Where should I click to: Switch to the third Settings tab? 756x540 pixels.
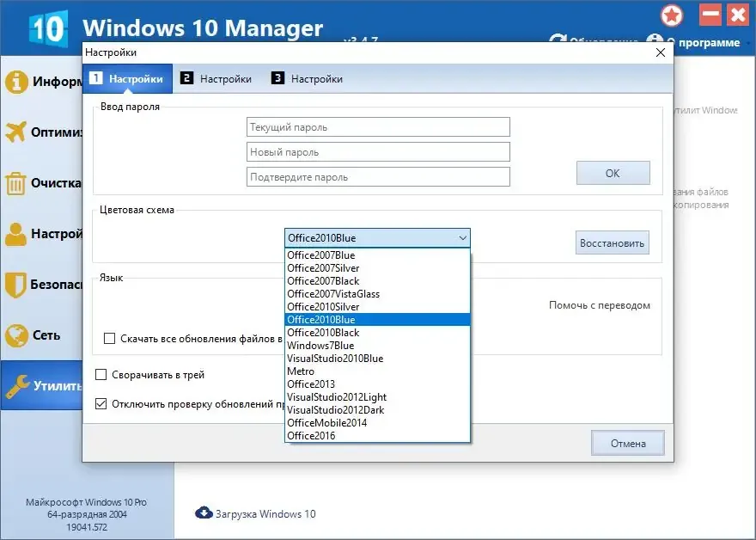(x=308, y=78)
